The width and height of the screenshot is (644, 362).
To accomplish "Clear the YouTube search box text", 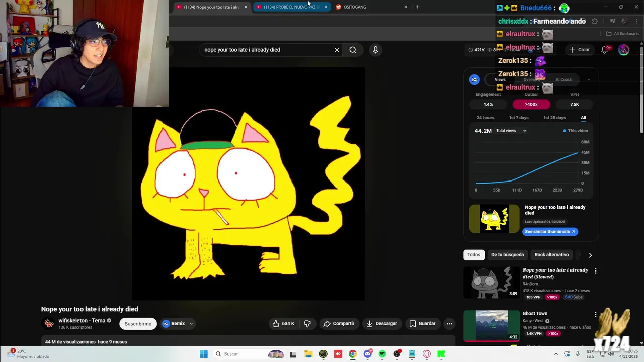I will point(337,50).
